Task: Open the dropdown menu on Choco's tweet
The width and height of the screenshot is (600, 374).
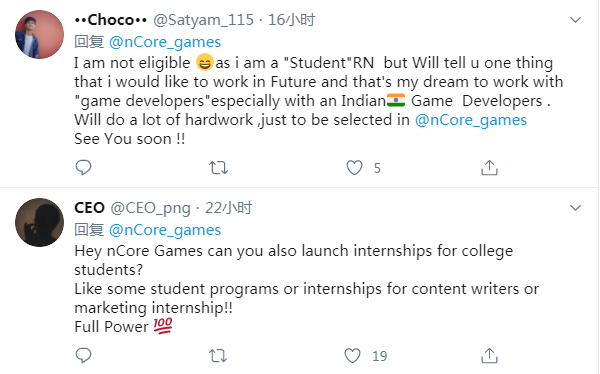Action: 576,20
